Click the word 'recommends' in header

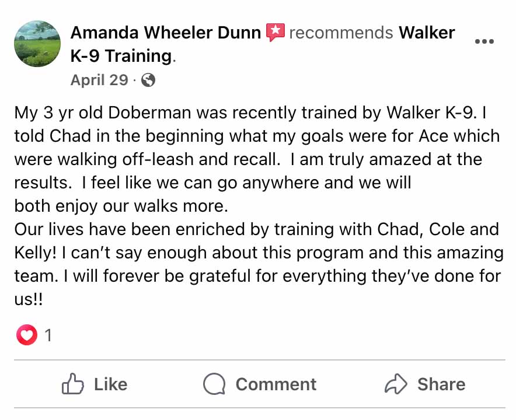pyautogui.click(x=341, y=33)
